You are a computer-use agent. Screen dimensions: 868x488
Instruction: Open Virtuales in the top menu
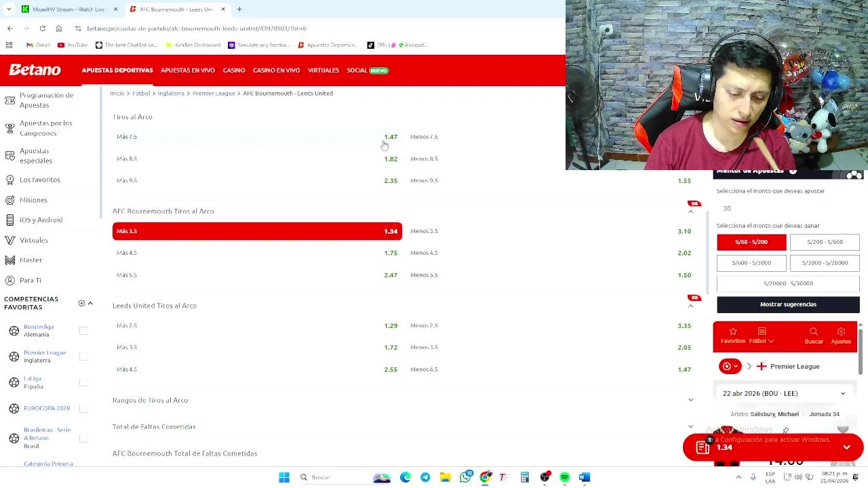pyautogui.click(x=323, y=70)
